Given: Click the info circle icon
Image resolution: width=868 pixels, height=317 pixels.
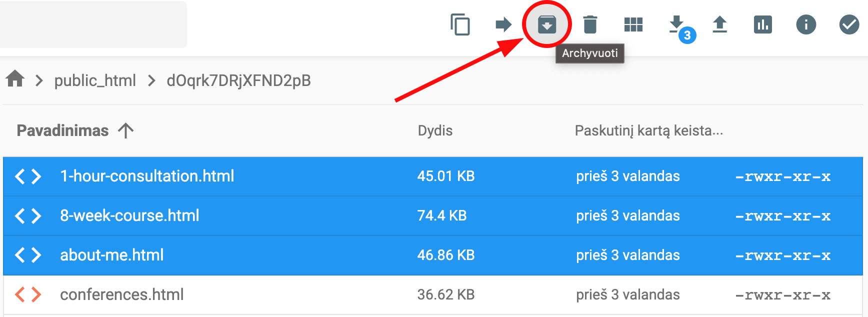Looking at the screenshot, I should (805, 24).
